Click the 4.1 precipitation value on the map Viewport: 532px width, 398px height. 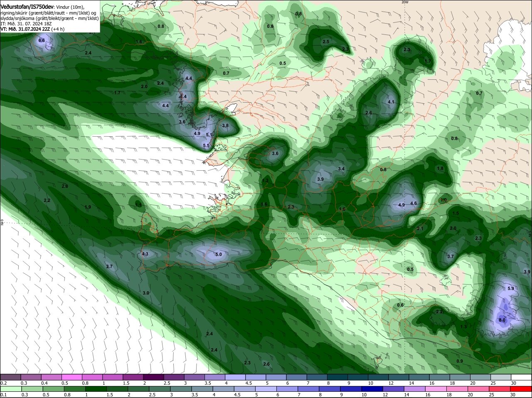coord(391,102)
